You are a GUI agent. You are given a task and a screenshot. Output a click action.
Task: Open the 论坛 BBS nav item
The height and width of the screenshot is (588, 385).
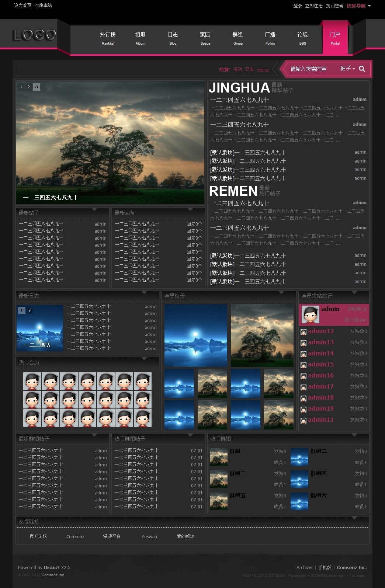tap(303, 38)
